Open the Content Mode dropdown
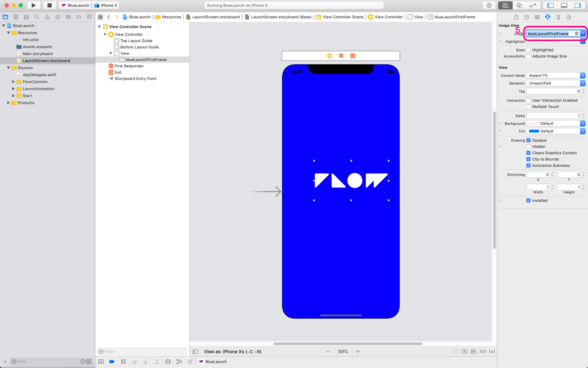Viewport: 588px width, 368px height. pos(555,75)
